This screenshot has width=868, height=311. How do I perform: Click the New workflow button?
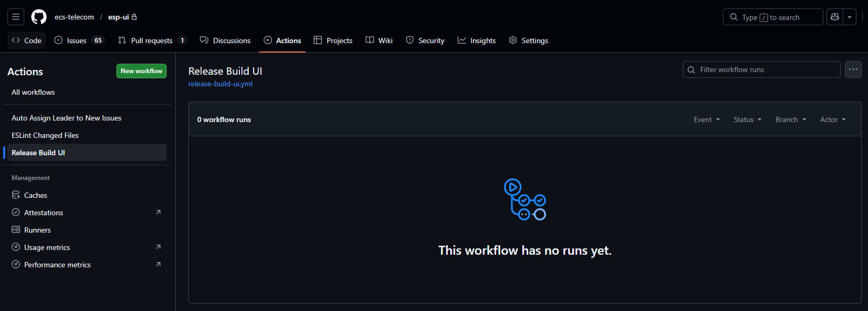tap(142, 71)
